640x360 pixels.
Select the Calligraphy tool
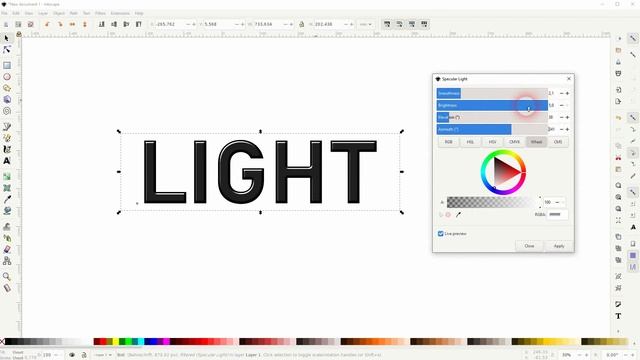coord(7,149)
